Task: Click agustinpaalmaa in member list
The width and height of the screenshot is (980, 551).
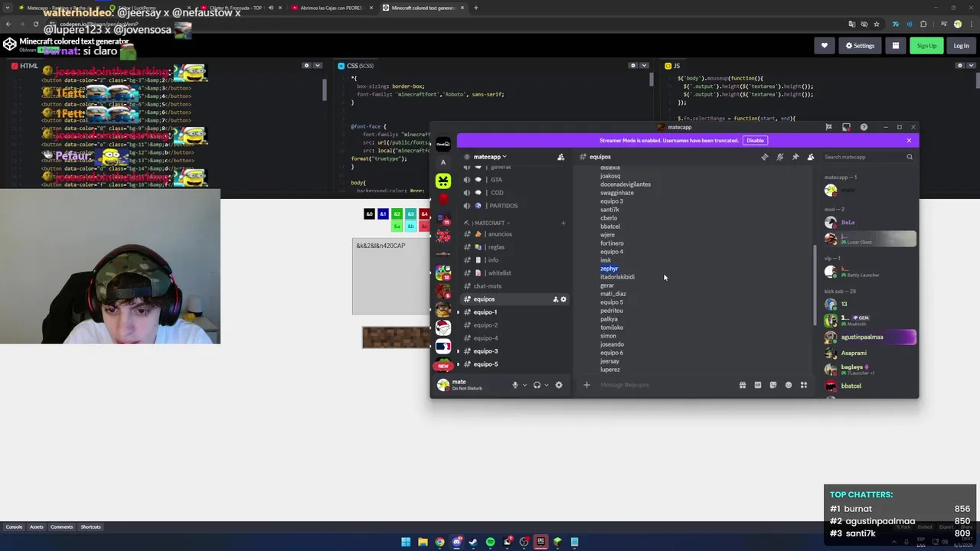Action: pyautogui.click(x=869, y=337)
